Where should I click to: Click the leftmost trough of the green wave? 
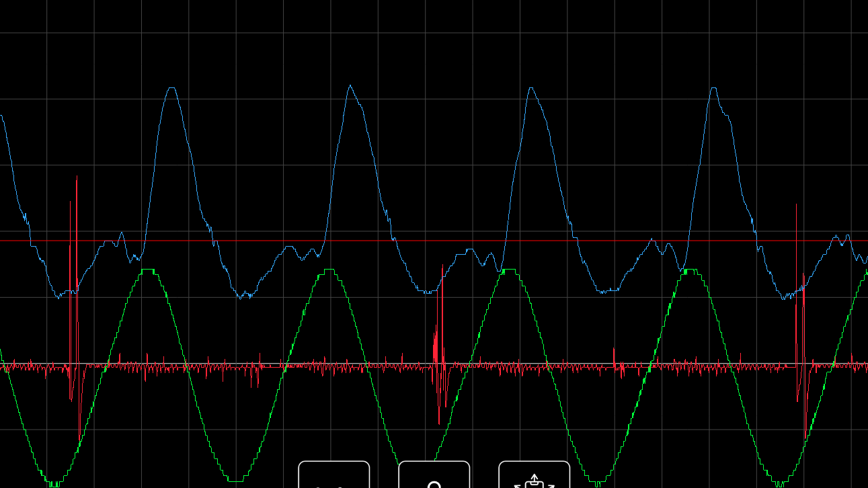click(54, 482)
